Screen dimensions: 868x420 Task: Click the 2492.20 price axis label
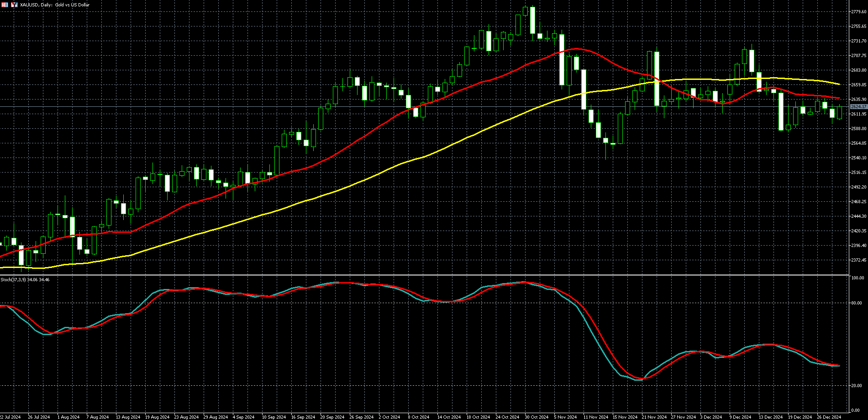(x=859, y=187)
